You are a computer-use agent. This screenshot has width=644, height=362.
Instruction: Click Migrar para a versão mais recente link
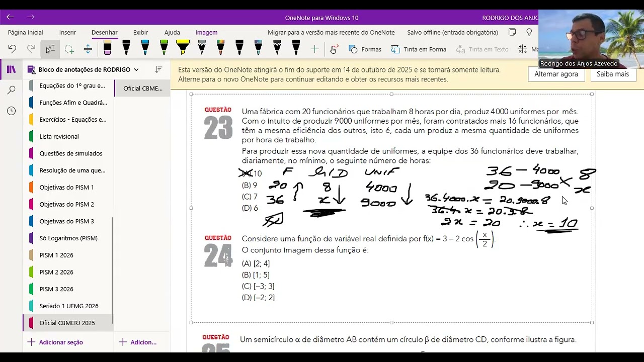coord(331,32)
